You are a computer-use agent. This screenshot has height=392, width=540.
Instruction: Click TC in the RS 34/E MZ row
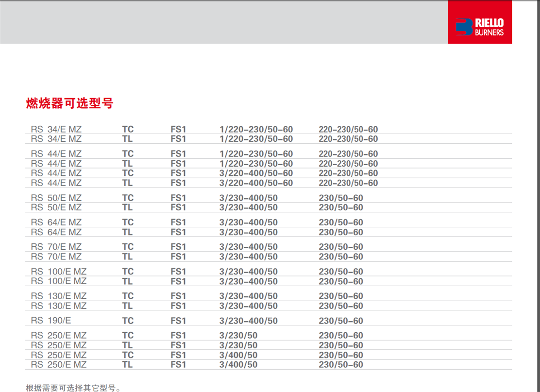(x=128, y=130)
